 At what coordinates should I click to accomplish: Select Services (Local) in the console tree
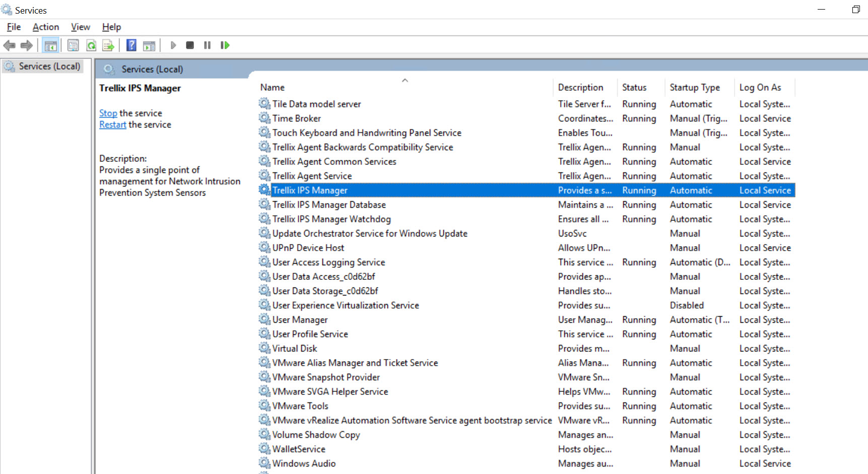point(49,66)
